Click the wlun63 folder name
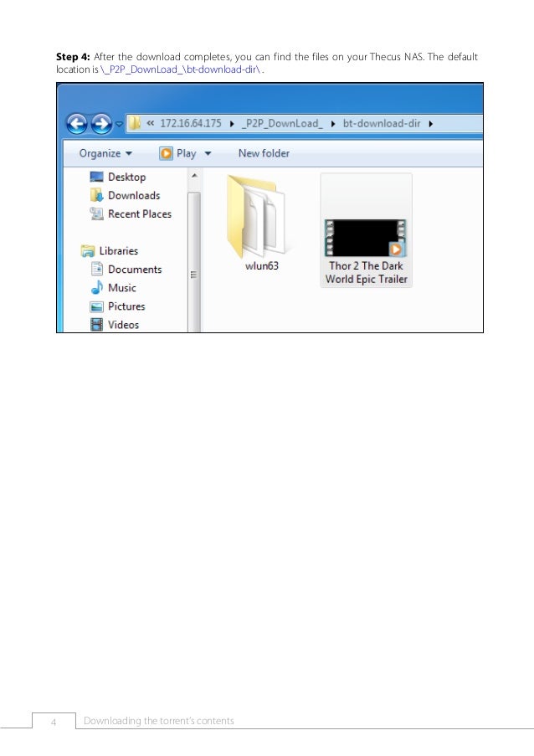 262,265
